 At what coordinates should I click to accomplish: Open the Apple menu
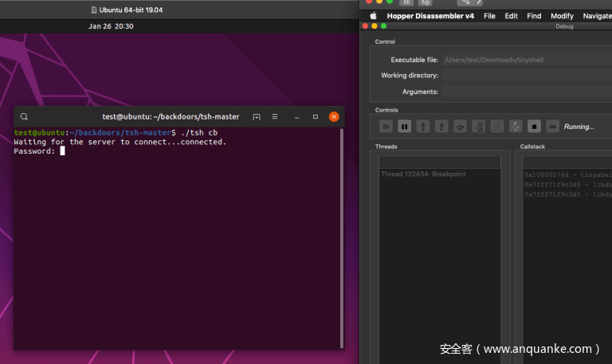pyautogui.click(x=373, y=16)
